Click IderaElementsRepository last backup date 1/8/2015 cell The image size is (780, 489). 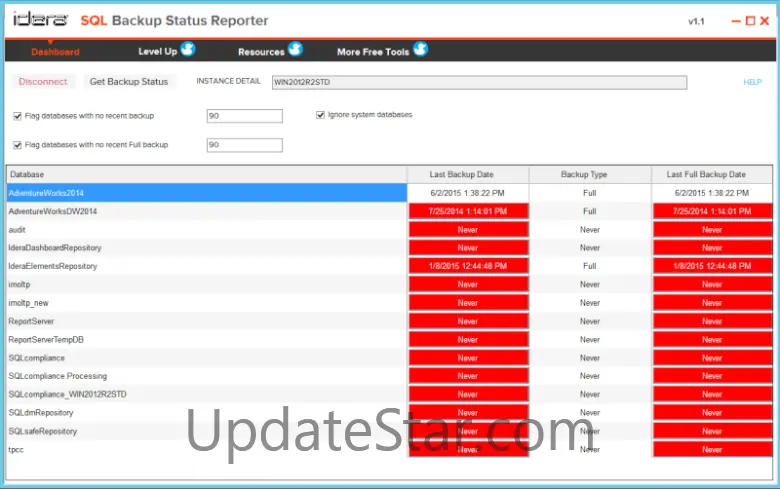468,266
